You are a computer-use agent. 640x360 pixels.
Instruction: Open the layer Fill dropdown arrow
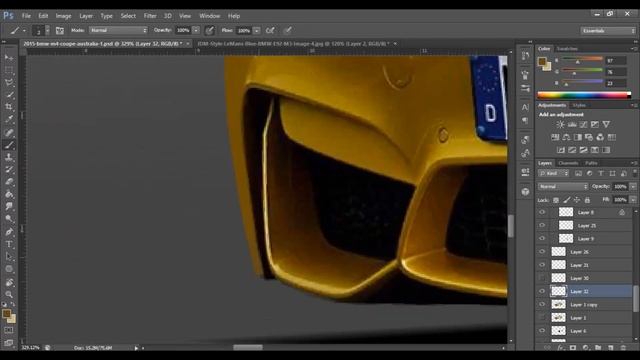click(633, 200)
